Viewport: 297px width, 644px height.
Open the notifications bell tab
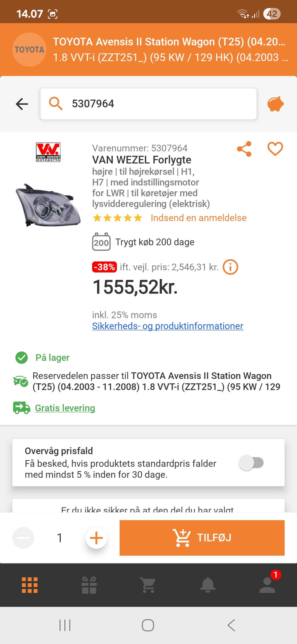click(208, 585)
